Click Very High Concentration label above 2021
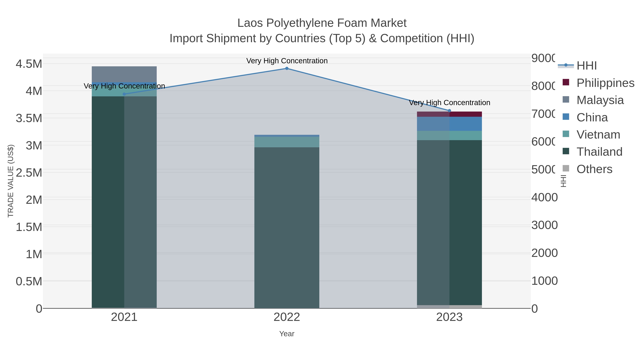 pos(124,86)
